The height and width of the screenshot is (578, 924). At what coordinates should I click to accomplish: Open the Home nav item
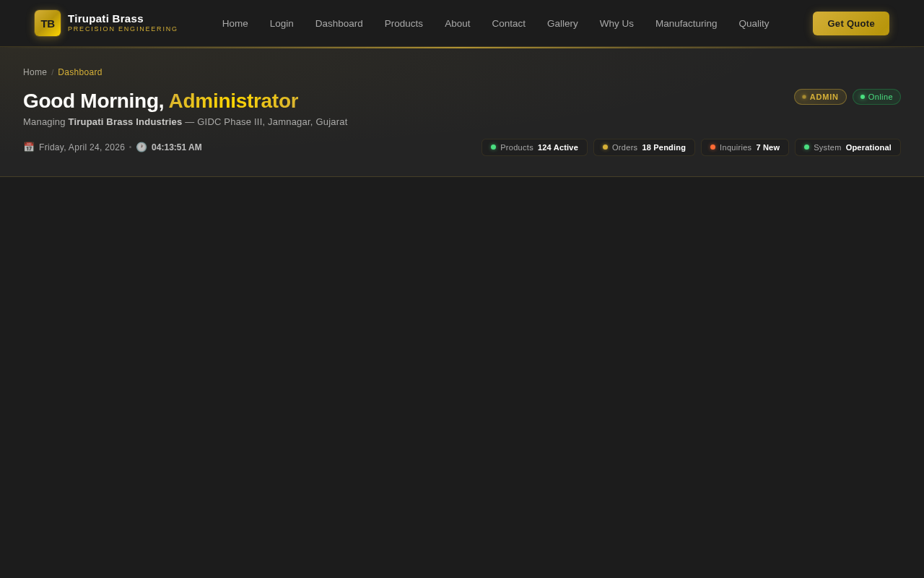235,23
